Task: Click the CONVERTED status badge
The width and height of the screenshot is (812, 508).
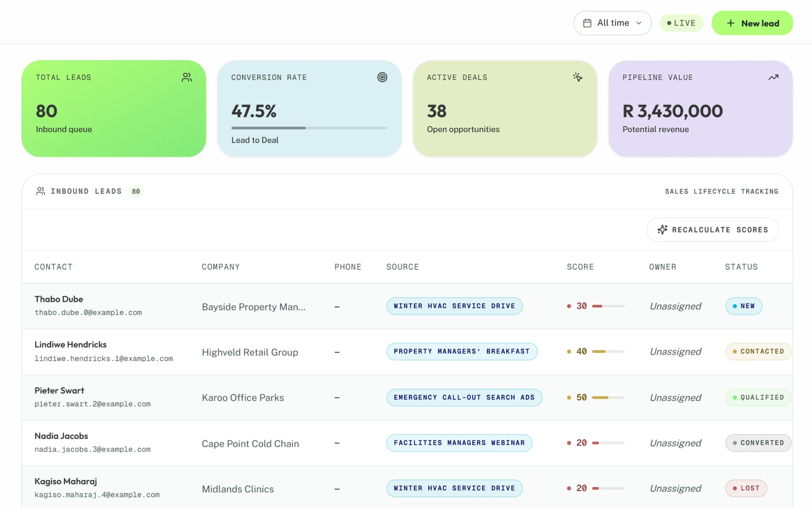Action: 758,443
